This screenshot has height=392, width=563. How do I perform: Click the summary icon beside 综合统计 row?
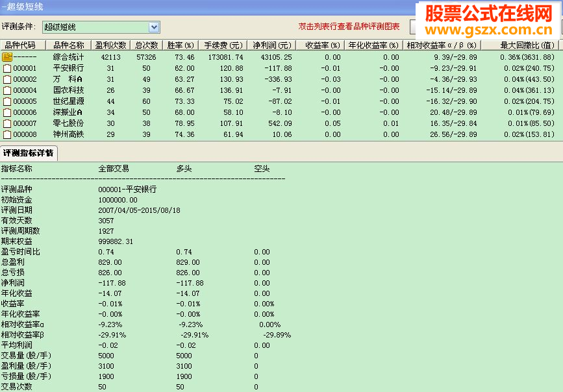click(7, 57)
